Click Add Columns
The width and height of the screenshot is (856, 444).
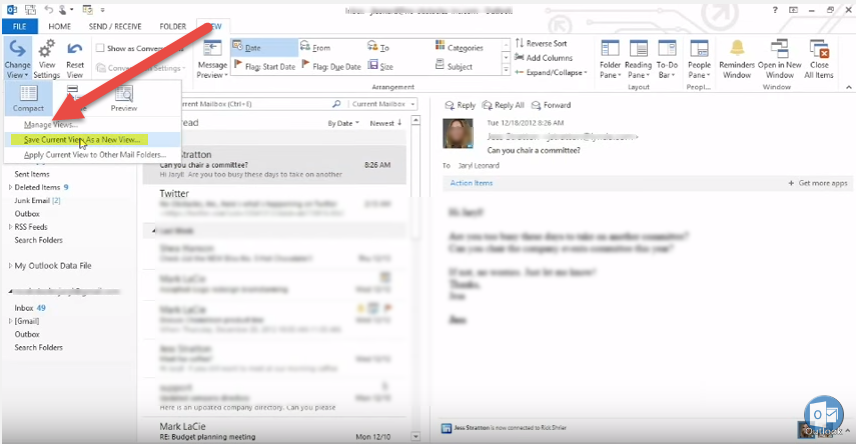(x=544, y=57)
